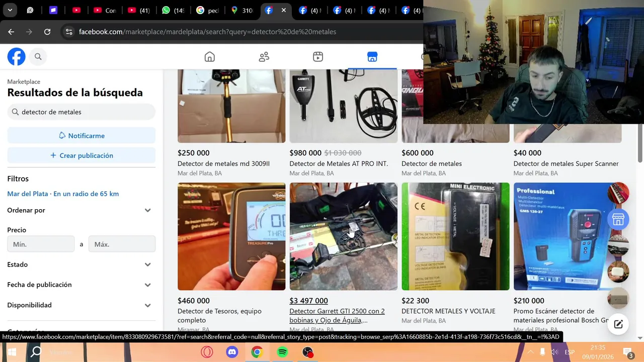
Task: Click the Notificarme button
Action: point(81,136)
